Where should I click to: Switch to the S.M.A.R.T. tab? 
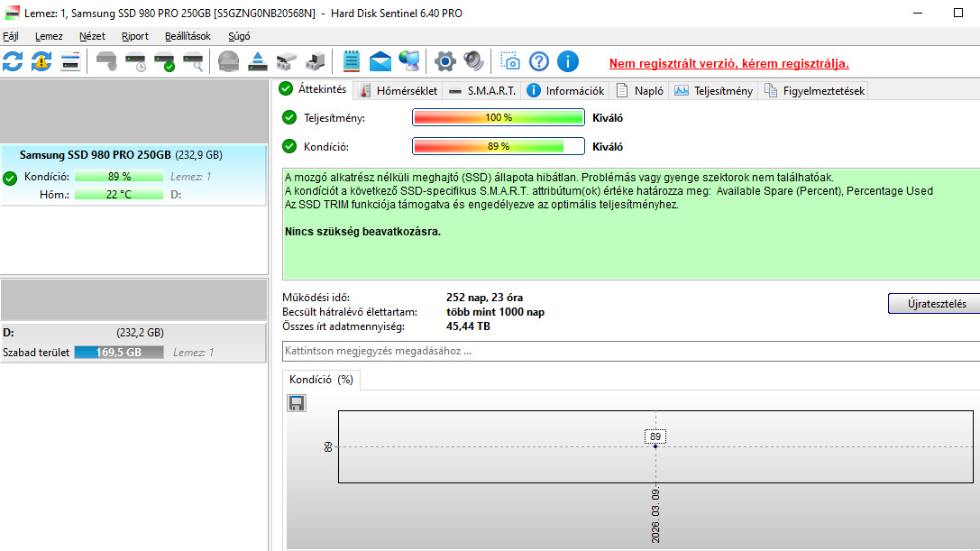481,91
